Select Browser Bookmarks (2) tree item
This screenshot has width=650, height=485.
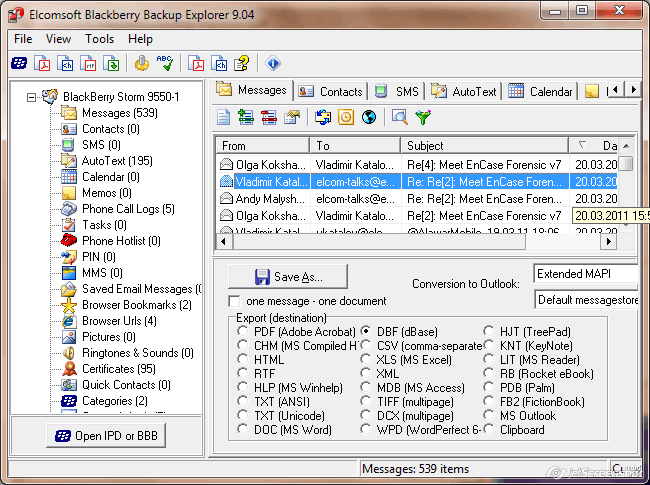tap(137, 305)
